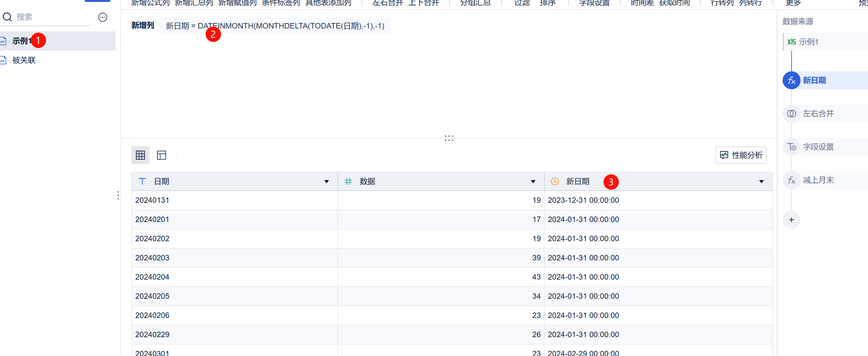The width and height of the screenshot is (868, 356).
Task: Choose 行转列 in the top toolbar
Action: click(x=722, y=3)
